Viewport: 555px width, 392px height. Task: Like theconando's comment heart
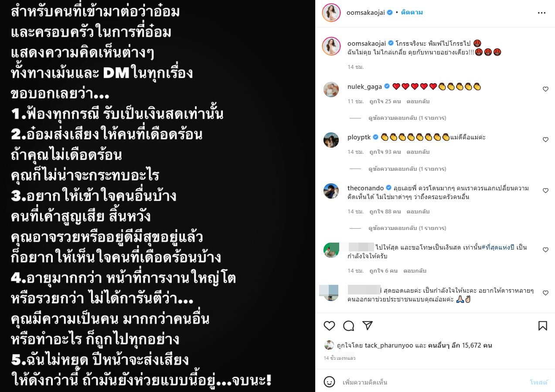click(x=545, y=191)
